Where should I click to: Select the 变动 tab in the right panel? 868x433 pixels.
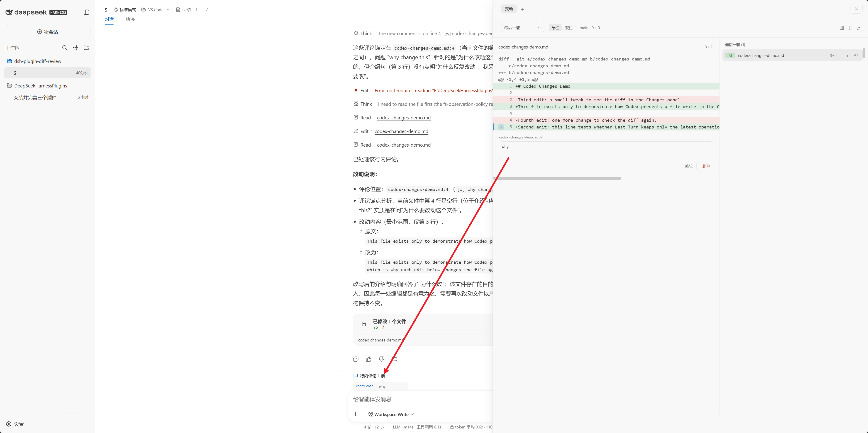(x=509, y=9)
